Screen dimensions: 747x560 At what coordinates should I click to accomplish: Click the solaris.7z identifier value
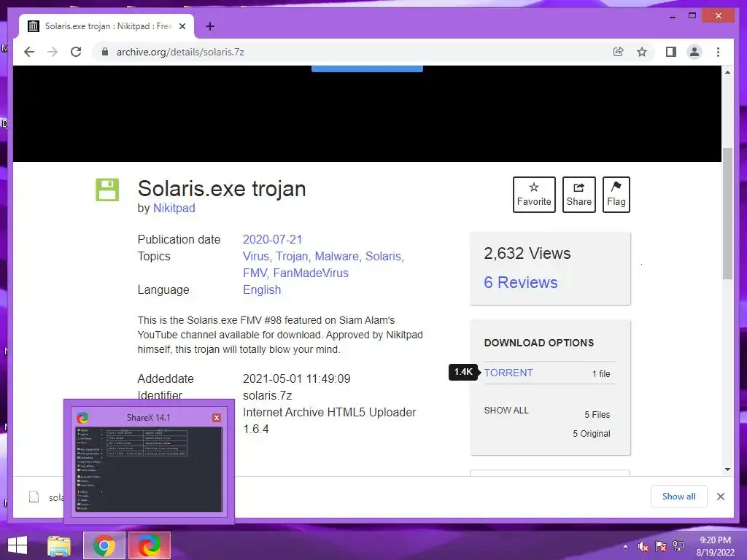pyautogui.click(x=267, y=395)
